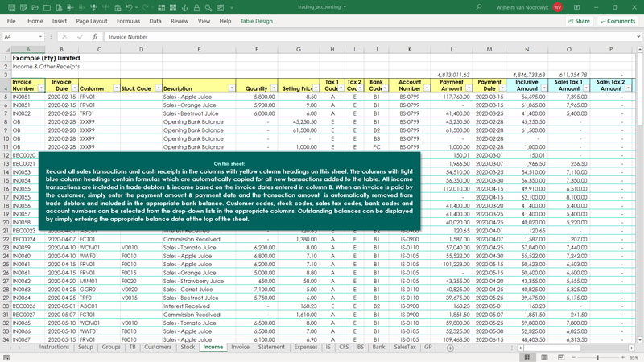Expand the Name Box dropdown arrow
This screenshot has width=644, height=362.
click(40, 36)
